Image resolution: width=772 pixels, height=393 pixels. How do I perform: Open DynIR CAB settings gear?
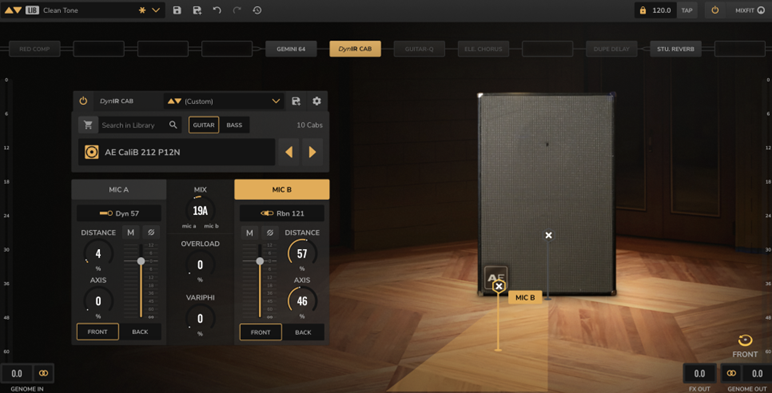(x=317, y=101)
